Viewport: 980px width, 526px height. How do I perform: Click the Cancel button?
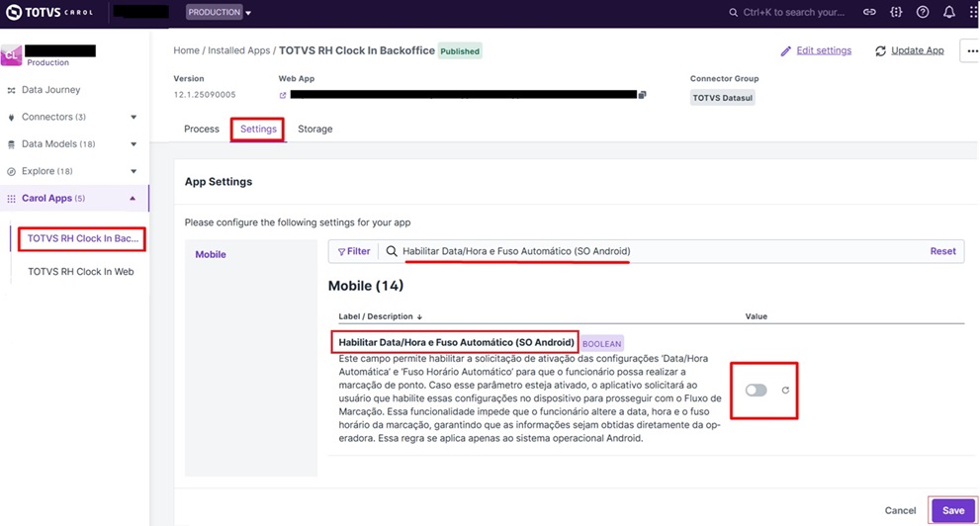pos(900,510)
